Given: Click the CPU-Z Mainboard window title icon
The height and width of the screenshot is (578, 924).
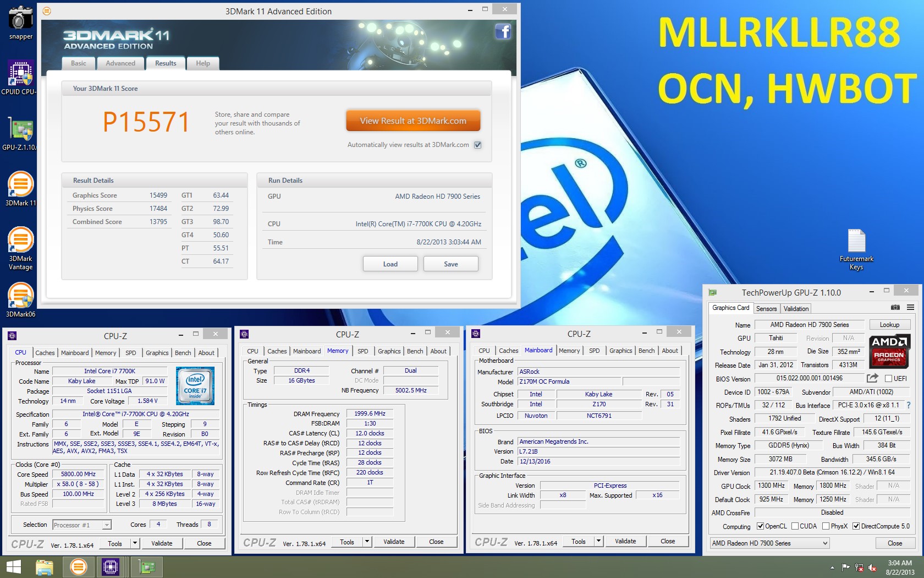Looking at the screenshot, I should click(476, 334).
